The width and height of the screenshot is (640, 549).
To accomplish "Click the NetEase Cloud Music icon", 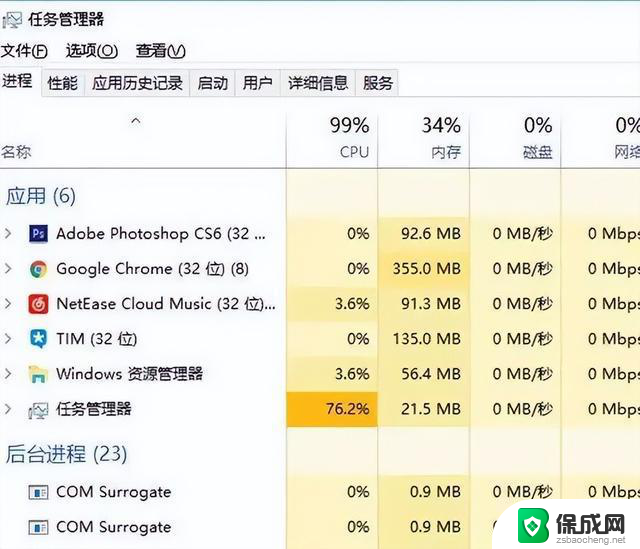I will [x=38, y=304].
